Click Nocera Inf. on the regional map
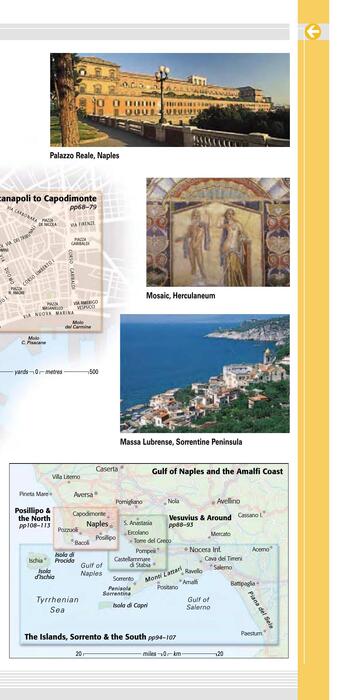Viewport: 364px width, 700px height. pos(205,550)
